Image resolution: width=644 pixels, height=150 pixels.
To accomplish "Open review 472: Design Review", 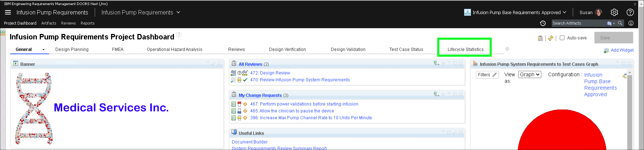I will (270, 73).
